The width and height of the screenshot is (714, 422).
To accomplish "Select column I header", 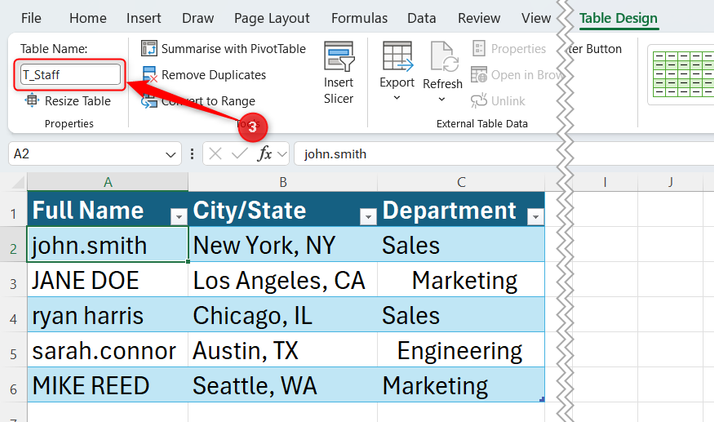I will pyautogui.click(x=605, y=182).
